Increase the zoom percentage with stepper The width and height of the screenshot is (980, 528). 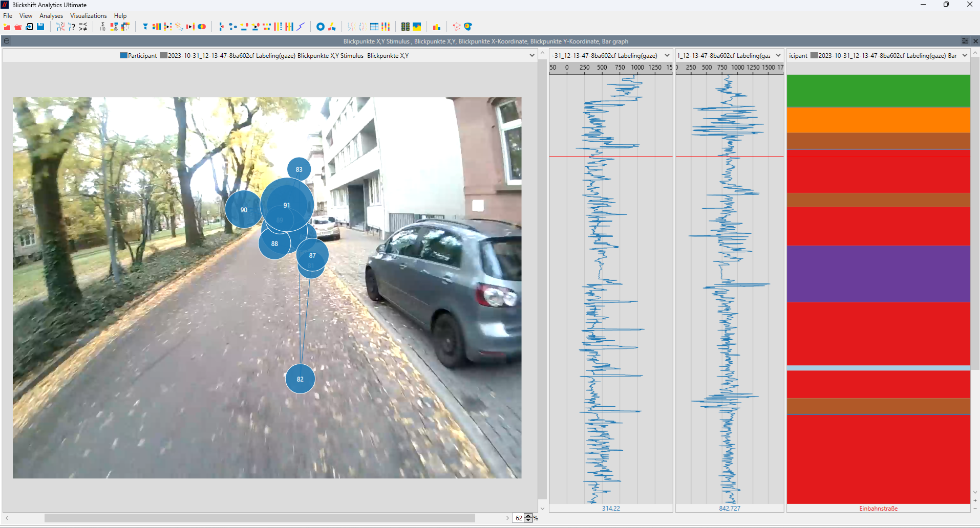(x=528, y=516)
